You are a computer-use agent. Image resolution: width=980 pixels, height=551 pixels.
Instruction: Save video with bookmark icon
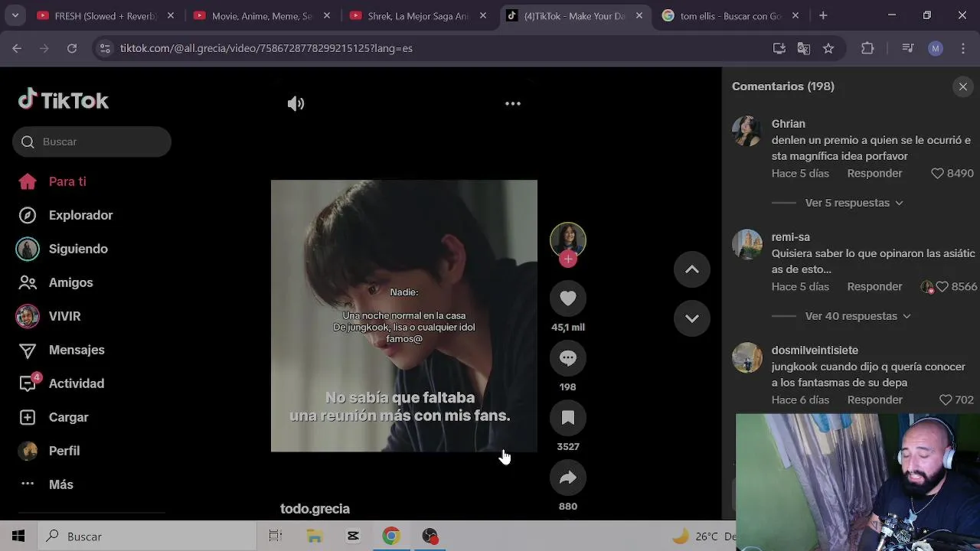(x=568, y=418)
